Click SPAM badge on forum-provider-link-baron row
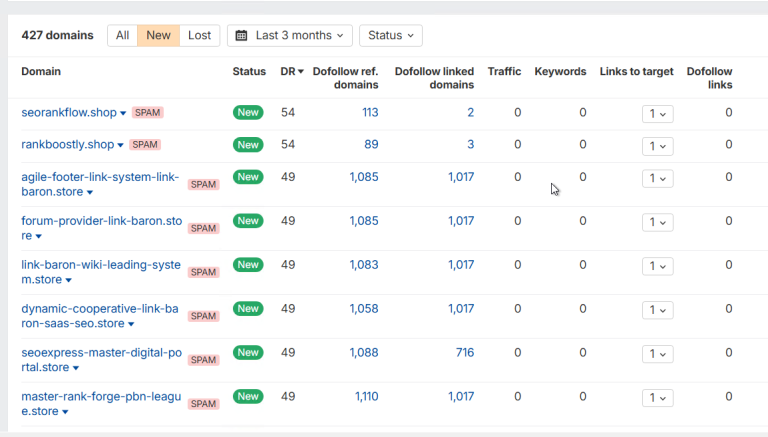Viewport: 768px width, 437px height. [x=203, y=228]
